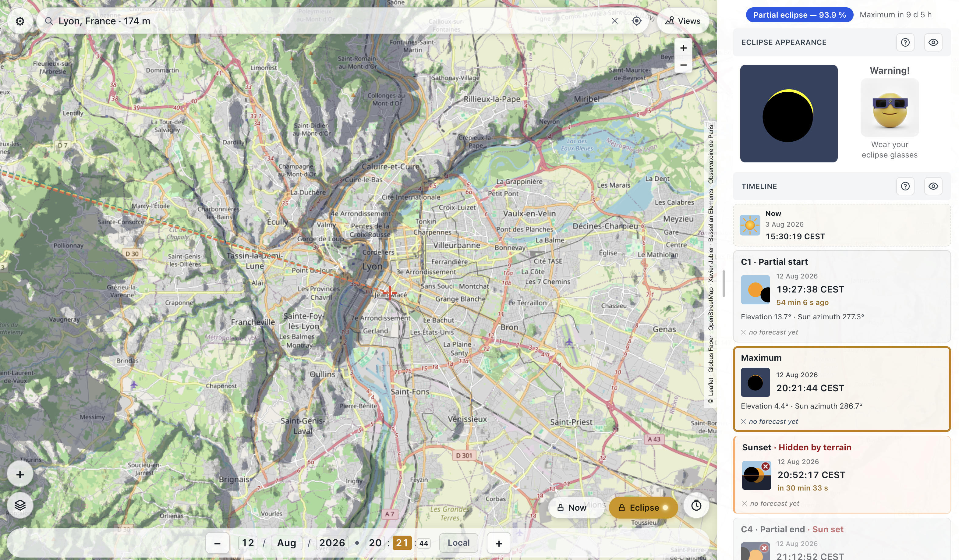Image resolution: width=959 pixels, height=560 pixels.
Task: Click 'Elevation 13.7° · Sun azimuth 277.3°' text
Action: pyautogui.click(x=802, y=317)
